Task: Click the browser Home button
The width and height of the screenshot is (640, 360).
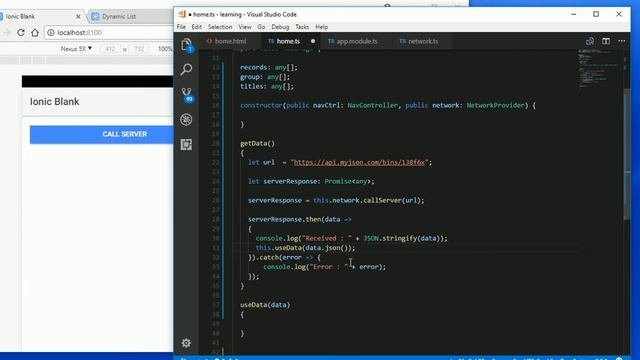Action: pyautogui.click(x=35, y=33)
